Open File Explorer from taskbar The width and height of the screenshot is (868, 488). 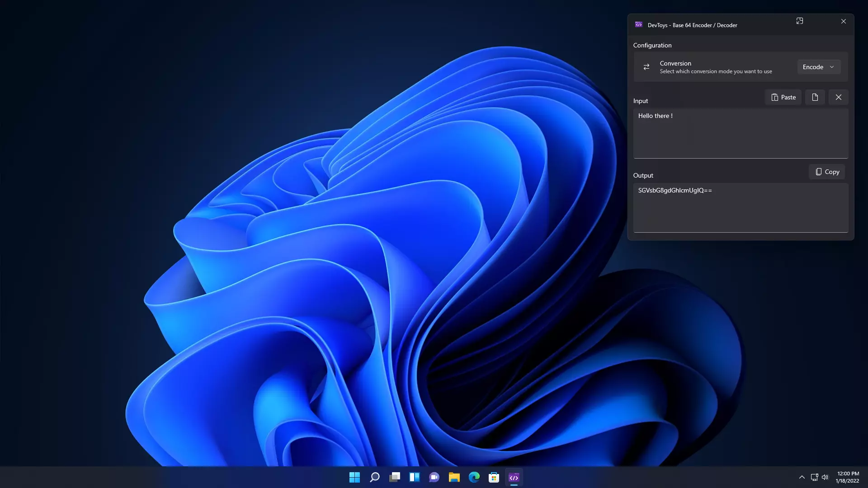coord(454,477)
